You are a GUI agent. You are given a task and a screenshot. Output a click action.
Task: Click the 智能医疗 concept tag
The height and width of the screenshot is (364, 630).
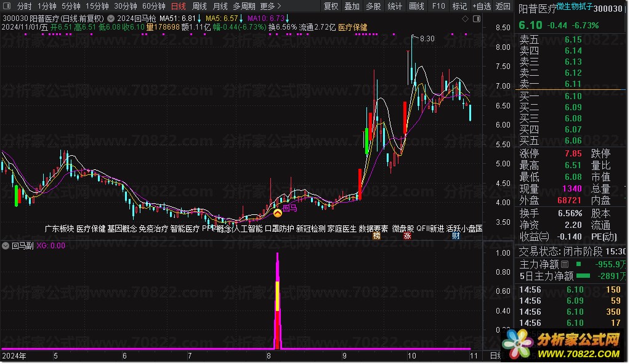185,229
